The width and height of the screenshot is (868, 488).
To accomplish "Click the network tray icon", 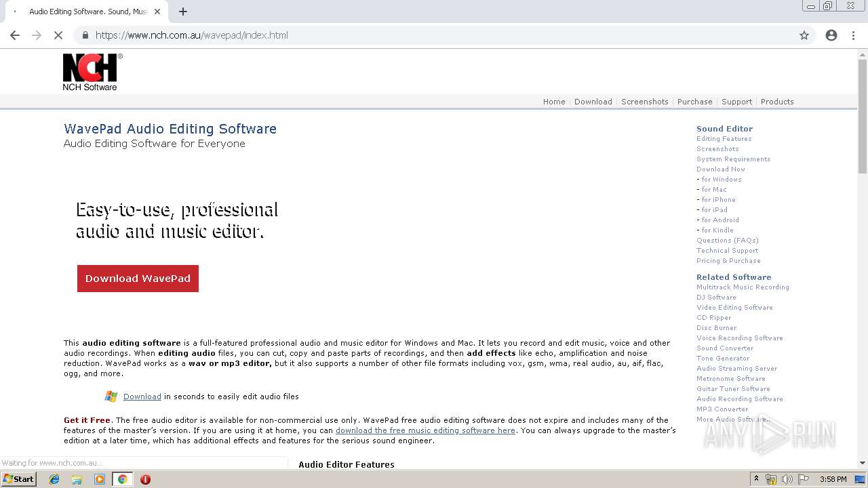I will click(x=771, y=479).
